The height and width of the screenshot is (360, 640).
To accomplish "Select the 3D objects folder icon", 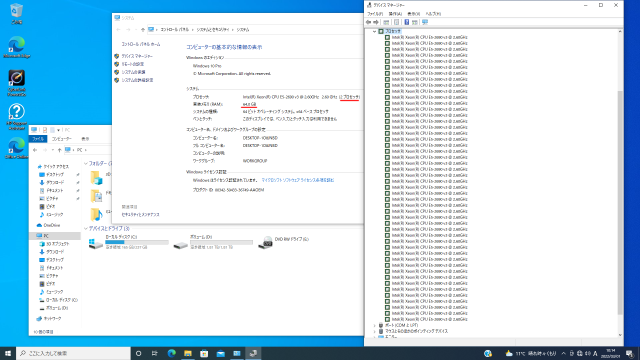I will coord(96,178).
